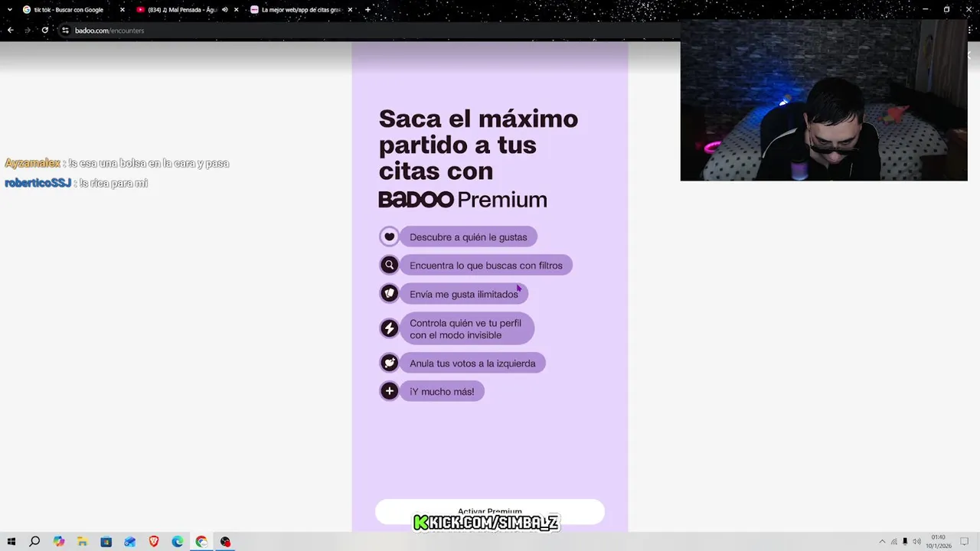Image resolution: width=980 pixels, height=551 pixels.
Task: Click the lightning bolt icon for modo invisible
Action: coord(389,328)
